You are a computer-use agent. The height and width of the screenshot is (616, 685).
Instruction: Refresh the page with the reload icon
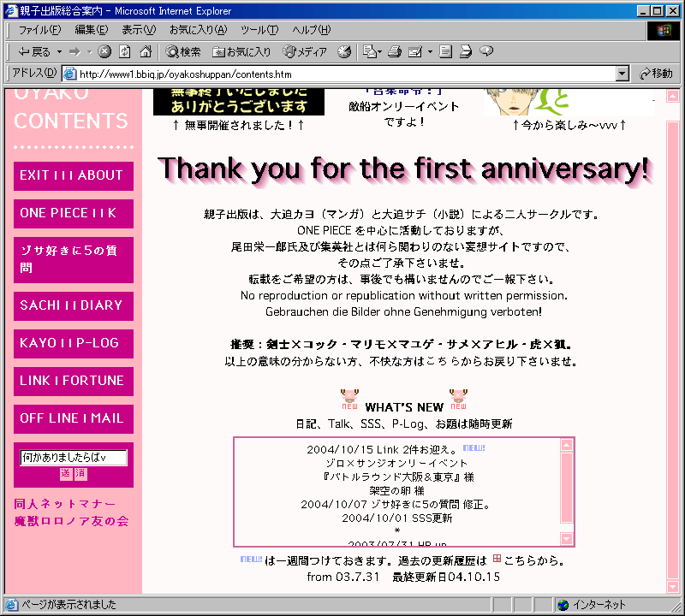pyautogui.click(x=125, y=51)
